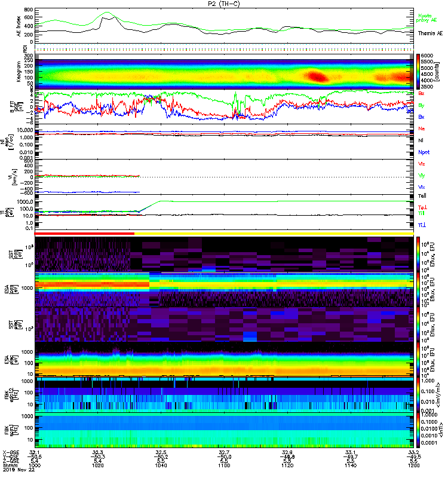Viewport: 448px width, 478px height.
Task: Click the B_FIT GSE [nT] axis label
Action: pos(17,107)
